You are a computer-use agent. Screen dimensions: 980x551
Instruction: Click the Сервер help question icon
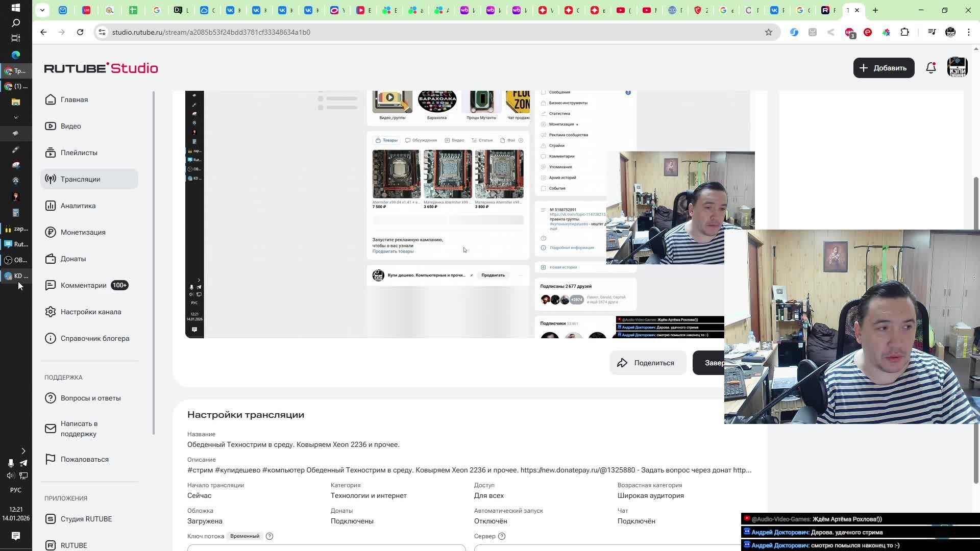pos(502,536)
